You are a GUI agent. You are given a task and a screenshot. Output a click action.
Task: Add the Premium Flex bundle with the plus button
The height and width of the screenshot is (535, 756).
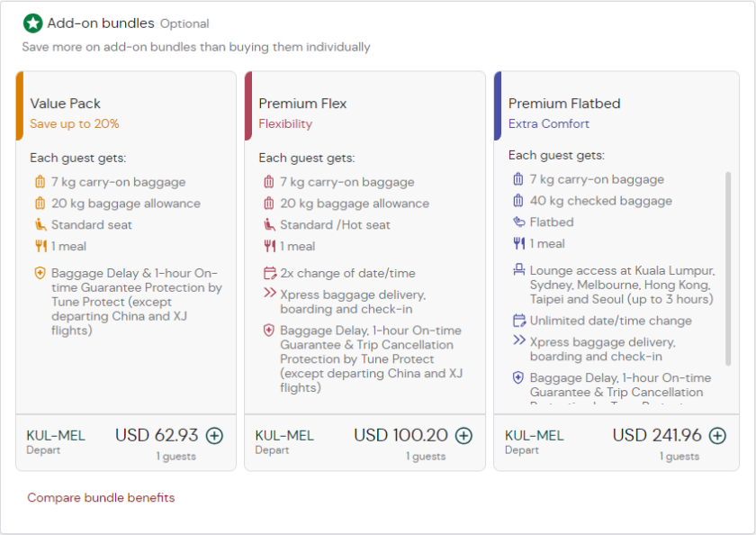pos(463,435)
